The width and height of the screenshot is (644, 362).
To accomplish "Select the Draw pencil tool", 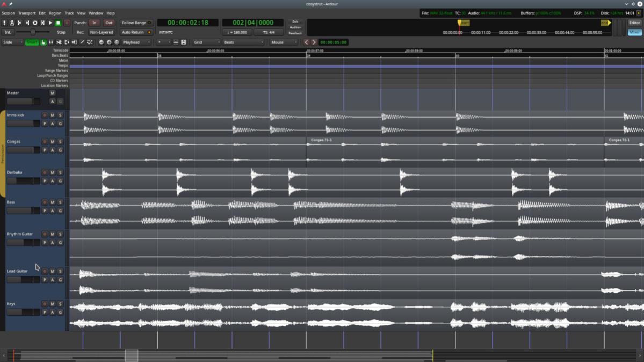I will [x=82, y=42].
